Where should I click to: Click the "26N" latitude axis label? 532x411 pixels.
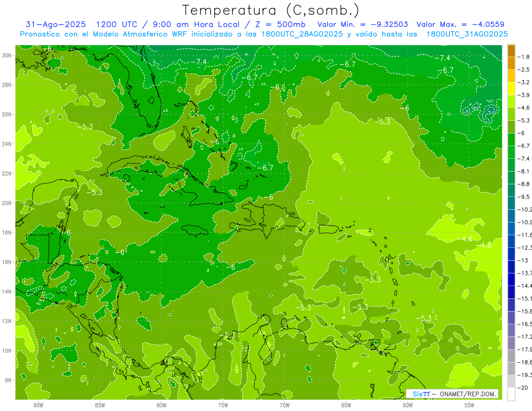tap(8, 114)
